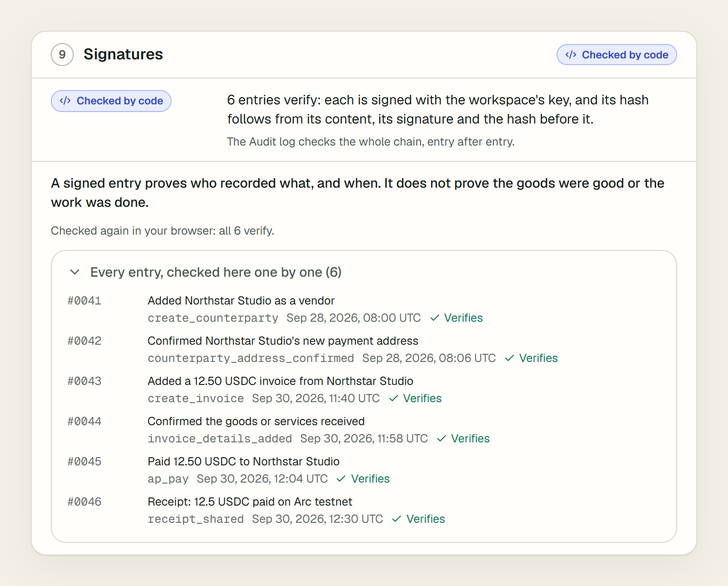The height and width of the screenshot is (586, 728).
Task: Select entry number #0041
Action: click(x=84, y=301)
